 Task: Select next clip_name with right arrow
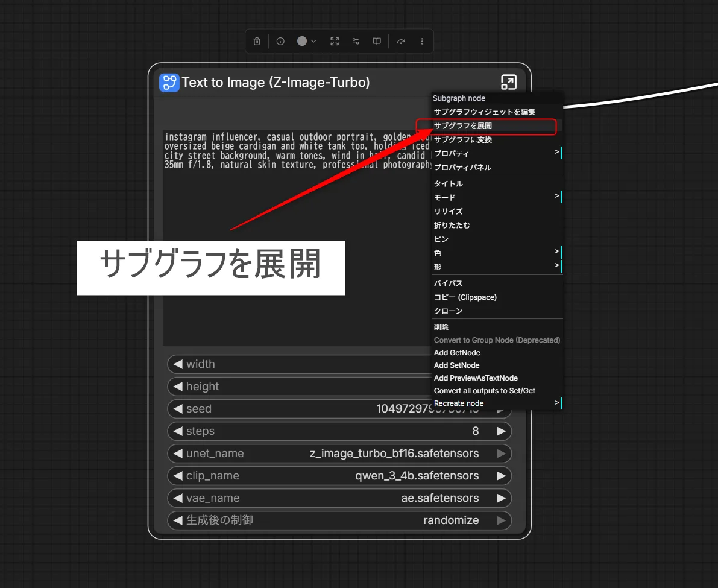click(x=502, y=476)
